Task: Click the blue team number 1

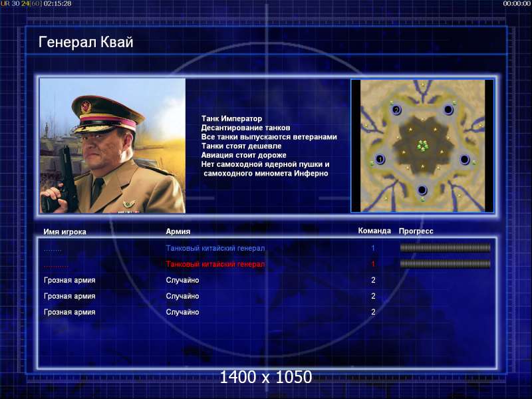Action: [373, 248]
